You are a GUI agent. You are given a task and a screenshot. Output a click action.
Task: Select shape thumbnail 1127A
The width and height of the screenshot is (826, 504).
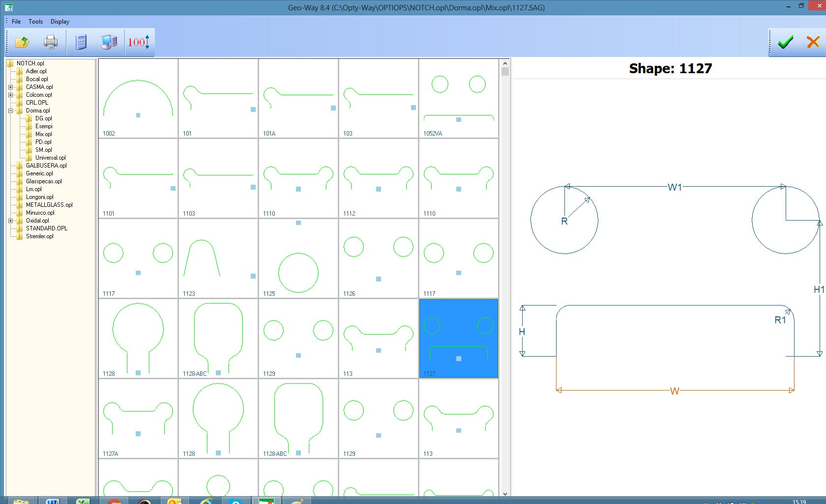tap(138, 419)
